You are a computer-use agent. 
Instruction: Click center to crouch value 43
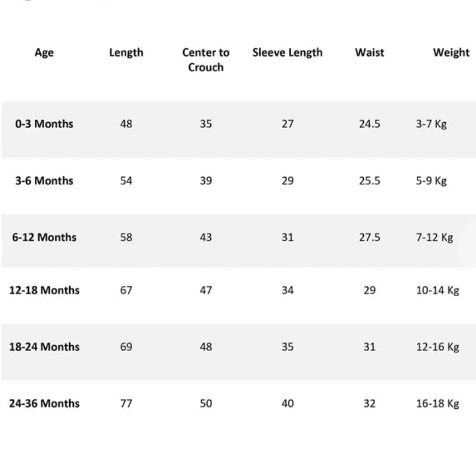(x=206, y=237)
